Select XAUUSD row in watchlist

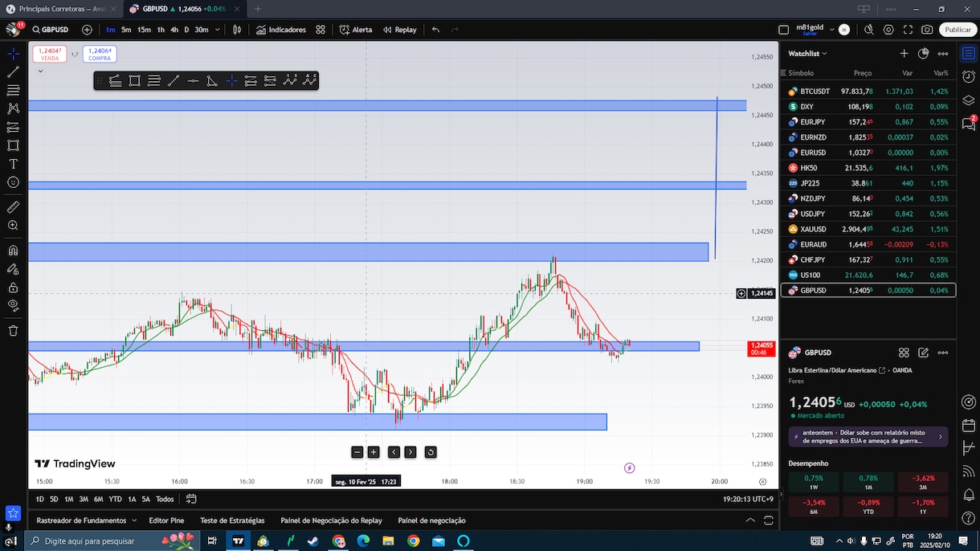pos(868,229)
